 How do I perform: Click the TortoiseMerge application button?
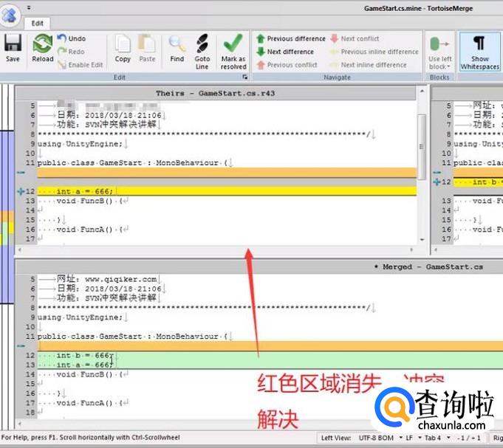[x=10, y=15]
